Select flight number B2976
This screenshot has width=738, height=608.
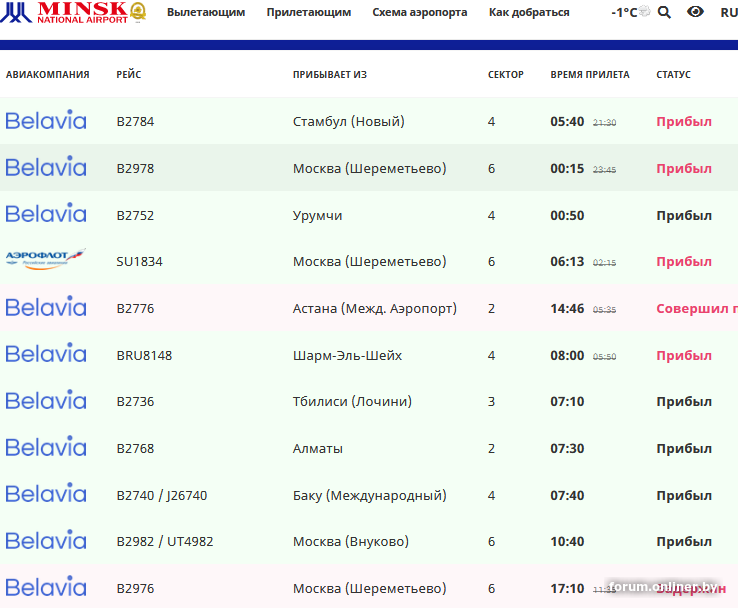point(135,589)
